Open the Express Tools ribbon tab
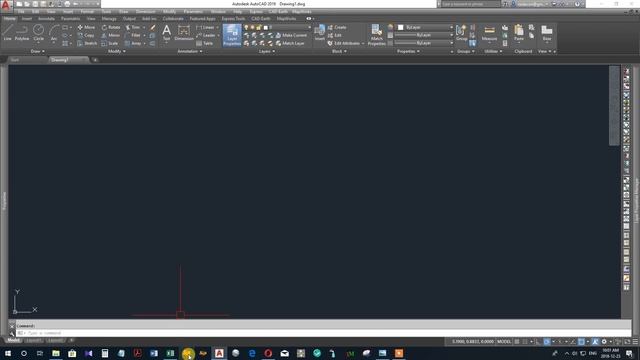The image size is (640, 360). pos(233,19)
